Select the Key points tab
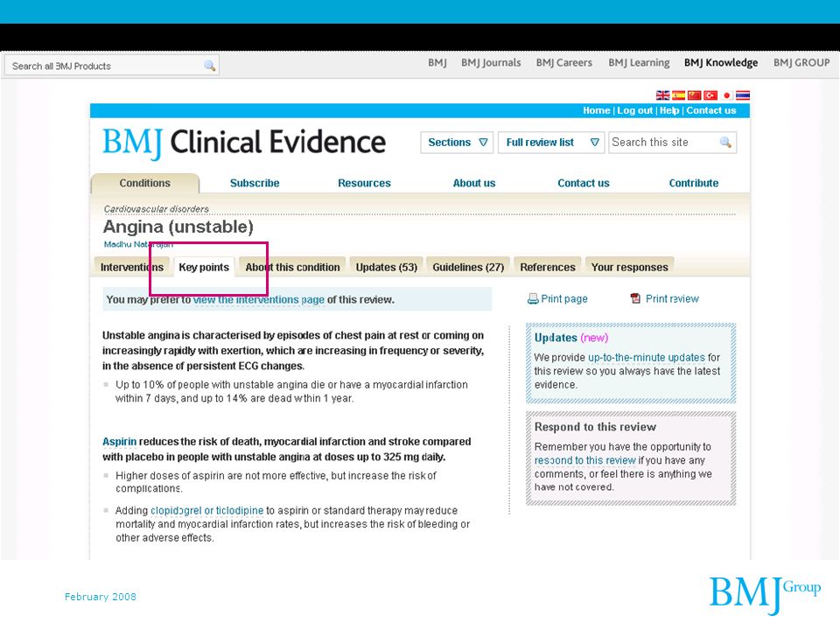 tap(204, 267)
